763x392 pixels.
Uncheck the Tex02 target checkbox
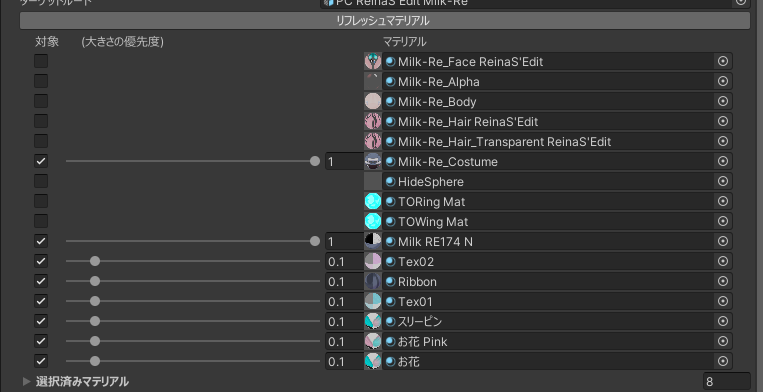(x=41, y=261)
